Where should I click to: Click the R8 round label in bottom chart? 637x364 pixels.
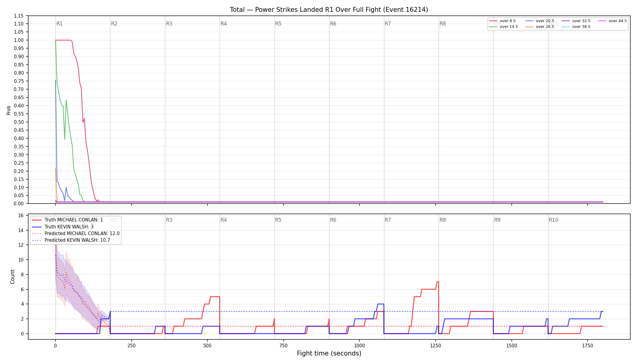[443, 220]
